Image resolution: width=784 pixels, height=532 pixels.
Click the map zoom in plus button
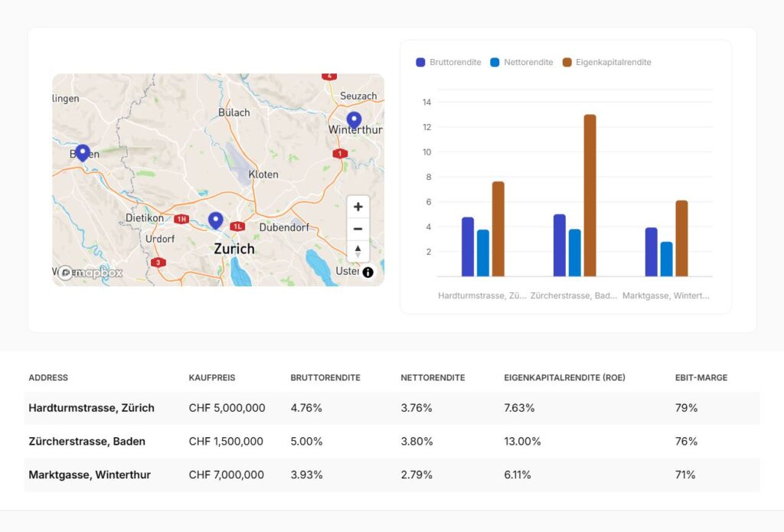coord(358,207)
